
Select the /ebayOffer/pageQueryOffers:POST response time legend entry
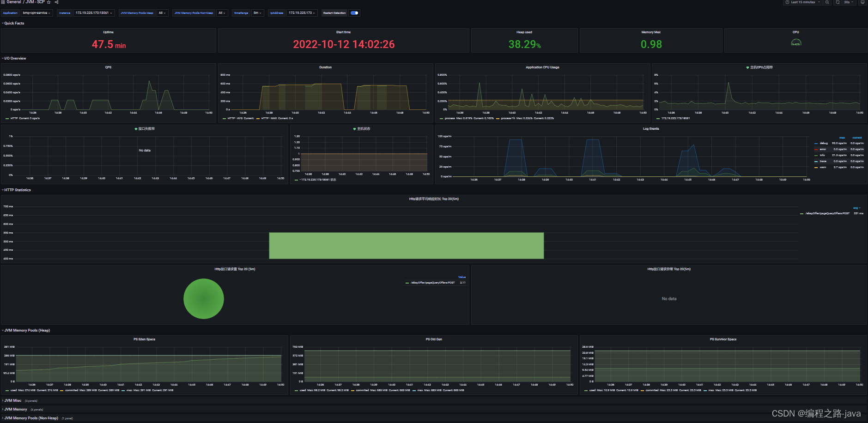[x=827, y=213]
